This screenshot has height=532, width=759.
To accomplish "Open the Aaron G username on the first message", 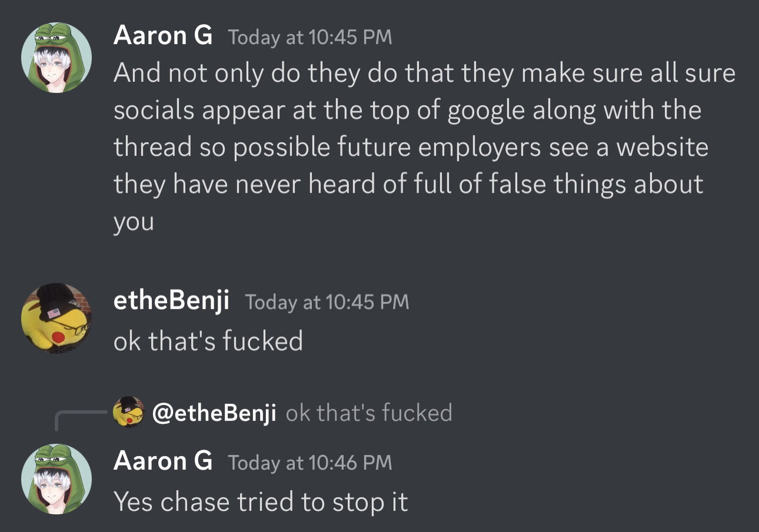I will point(163,36).
